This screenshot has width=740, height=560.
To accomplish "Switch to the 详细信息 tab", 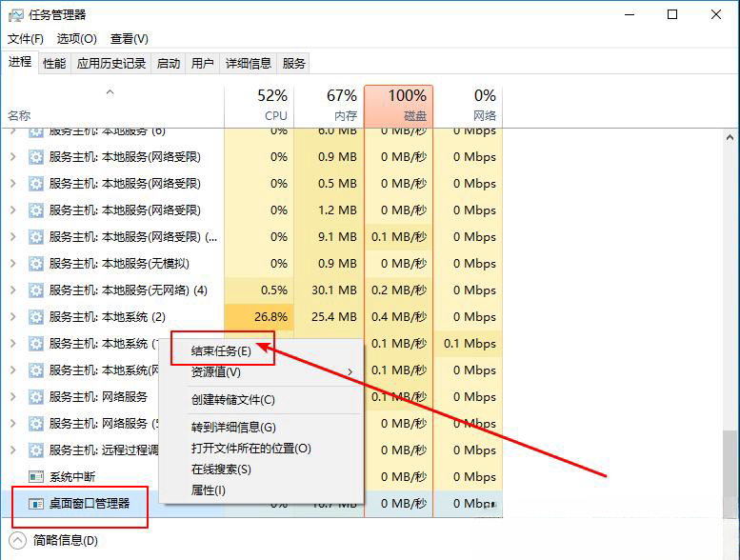I will click(249, 63).
